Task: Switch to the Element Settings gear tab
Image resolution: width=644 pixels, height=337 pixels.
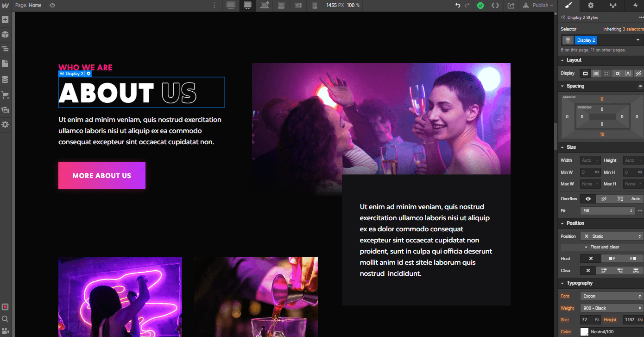Action: click(x=591, y=6)
